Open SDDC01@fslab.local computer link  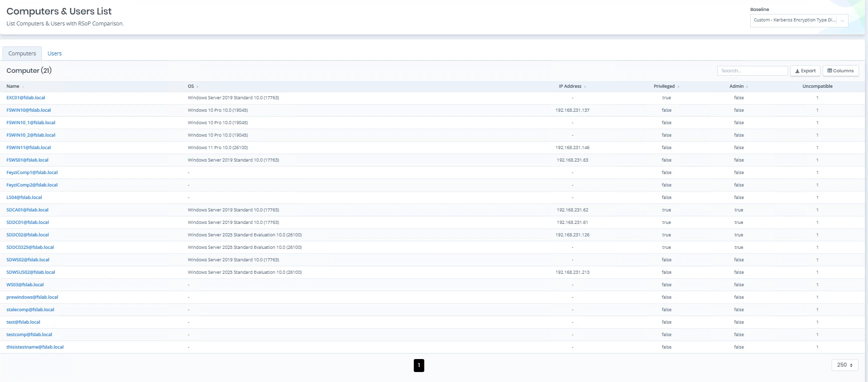click(x=27, y=222)
